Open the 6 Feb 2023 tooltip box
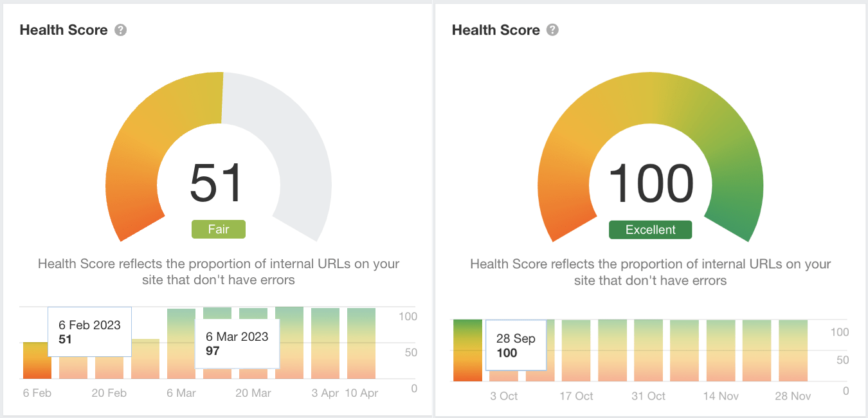 coord(89,332)
